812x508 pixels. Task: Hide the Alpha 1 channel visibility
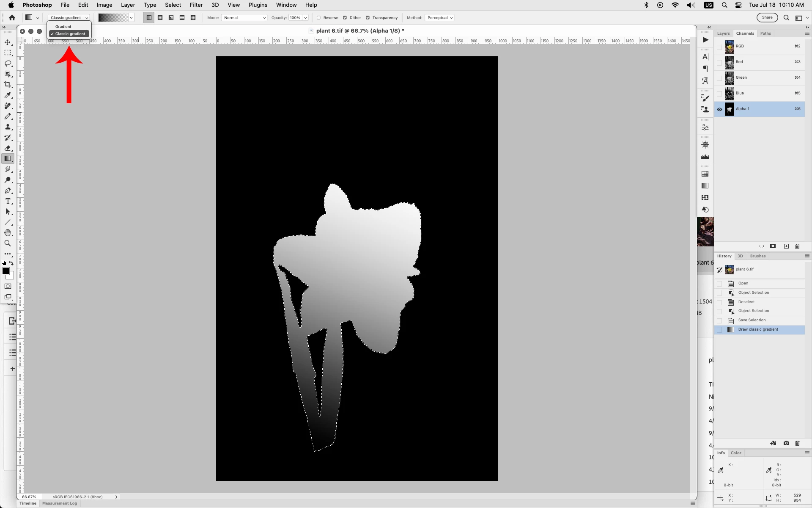(x=719, y=109)
